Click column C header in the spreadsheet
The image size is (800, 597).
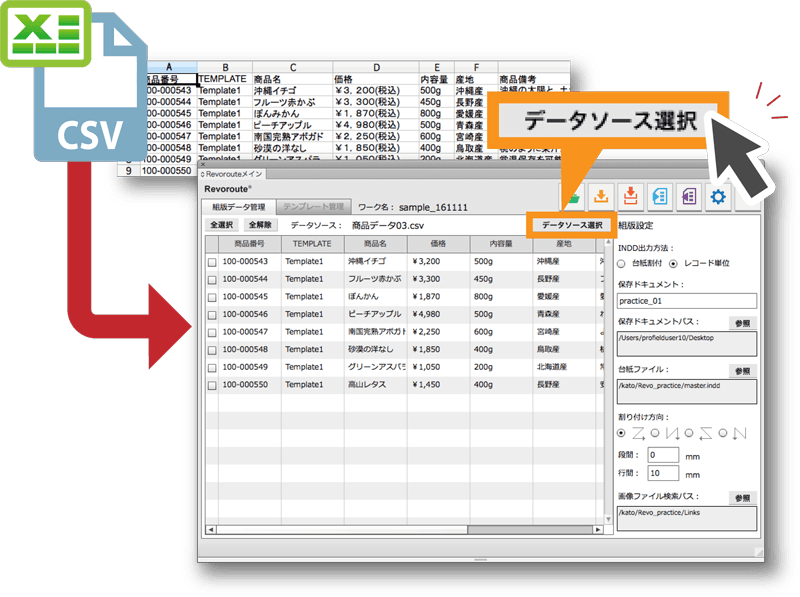293,67
